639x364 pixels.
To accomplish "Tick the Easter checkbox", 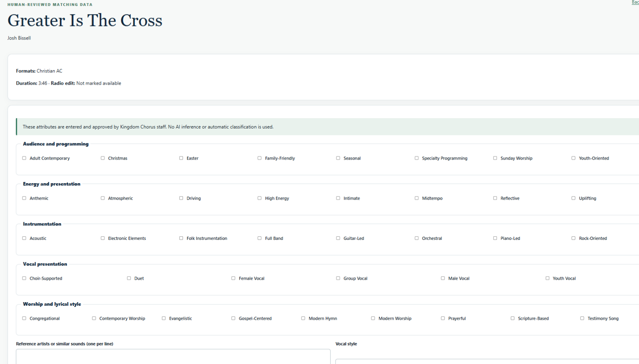I will (x=181, y=158).
